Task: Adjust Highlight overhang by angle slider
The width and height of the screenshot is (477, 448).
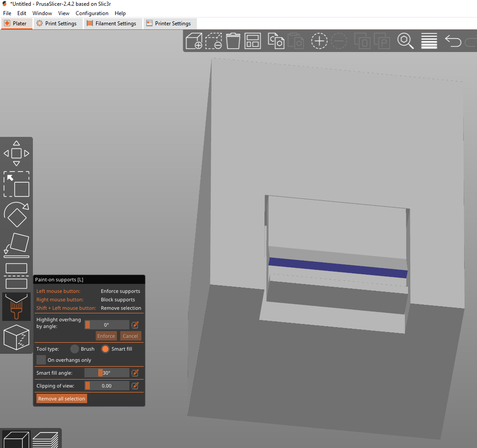Action: [107, 325]
